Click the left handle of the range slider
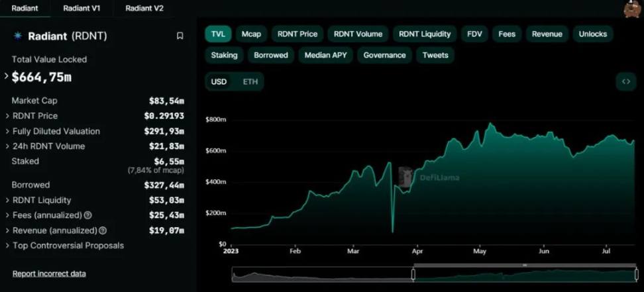Screen dimensions: 644x292 click(x=413, y=274)
